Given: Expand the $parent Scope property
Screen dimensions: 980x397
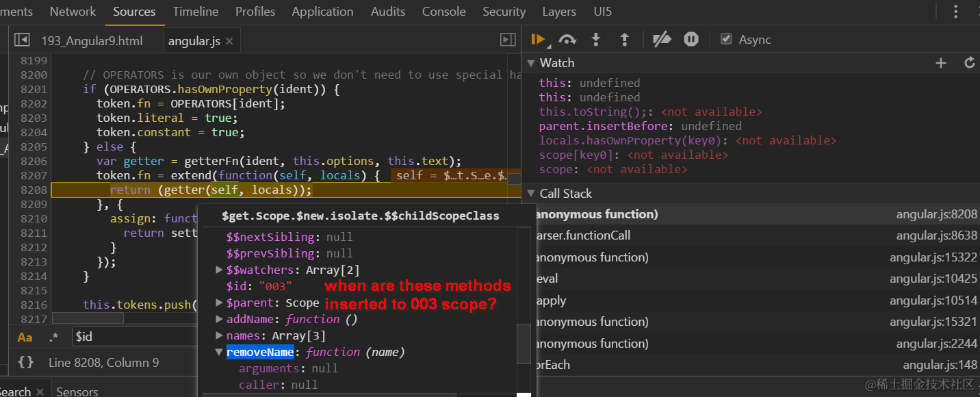Looking at the screenshot, I should coord(219,303).
